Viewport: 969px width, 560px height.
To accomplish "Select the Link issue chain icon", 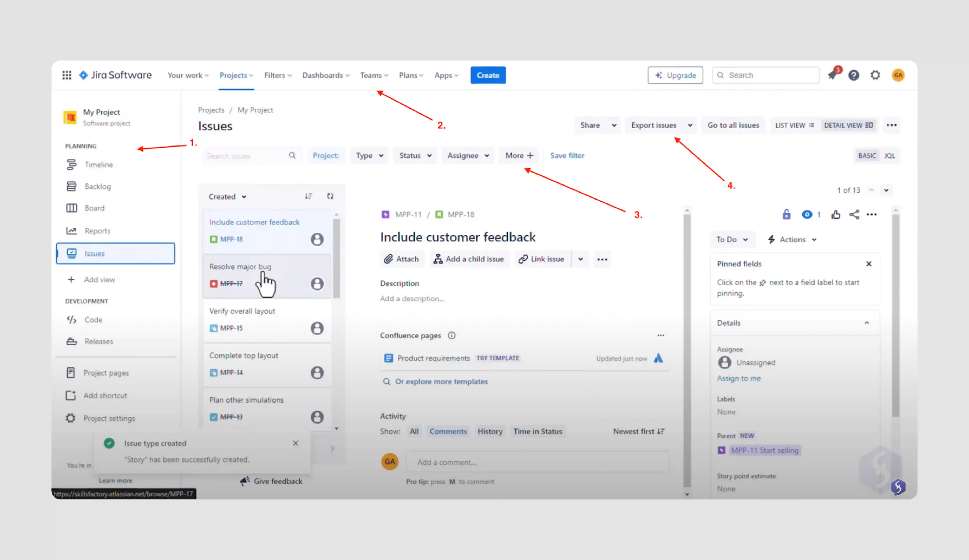I will click(523, 259).
